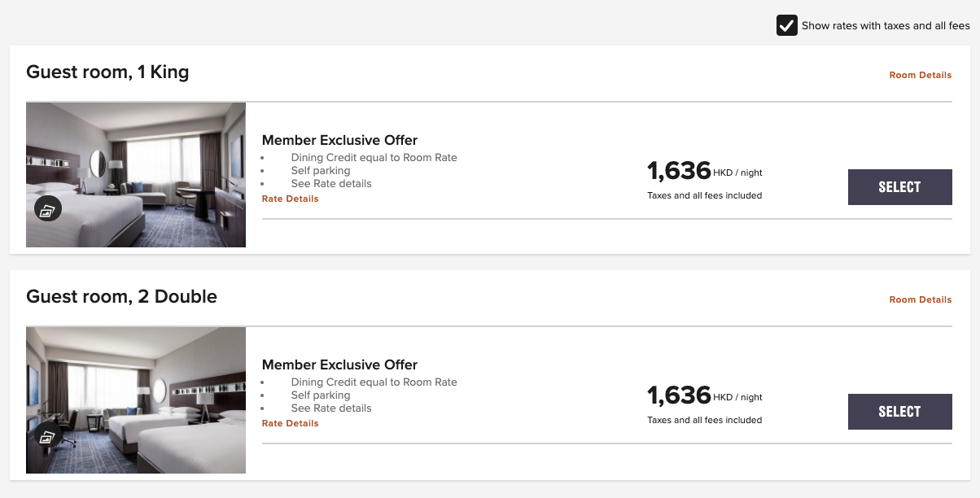Open photo gallery icon on 1 King room
The height and width of the screenshot is (498, 980).
[x=47, y=209]
